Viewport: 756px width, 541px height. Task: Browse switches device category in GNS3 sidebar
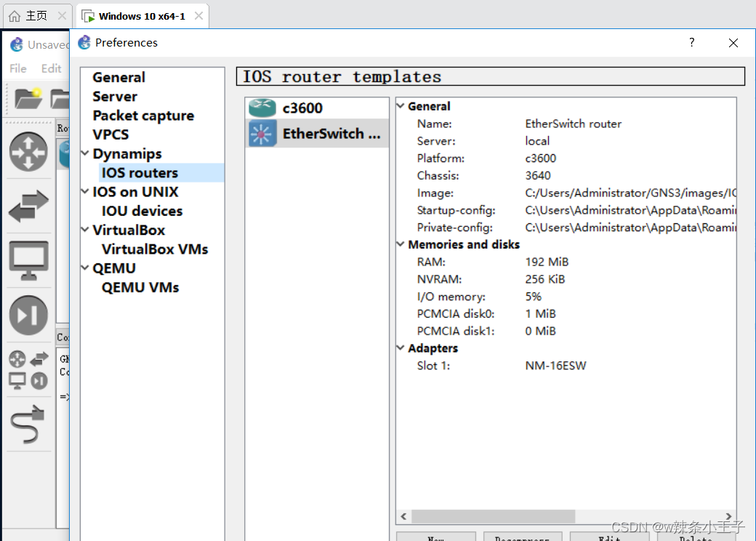[28, 206]
